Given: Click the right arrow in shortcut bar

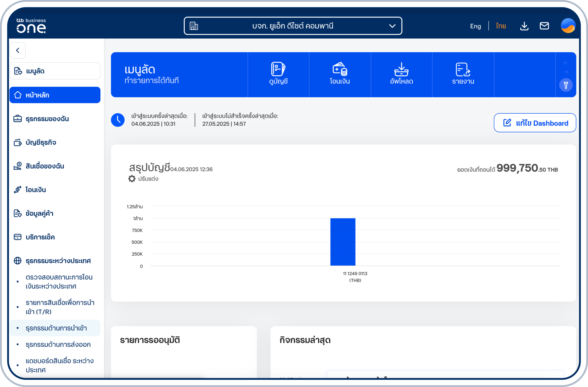Looking at the screenshot, I should pos(566,72).
